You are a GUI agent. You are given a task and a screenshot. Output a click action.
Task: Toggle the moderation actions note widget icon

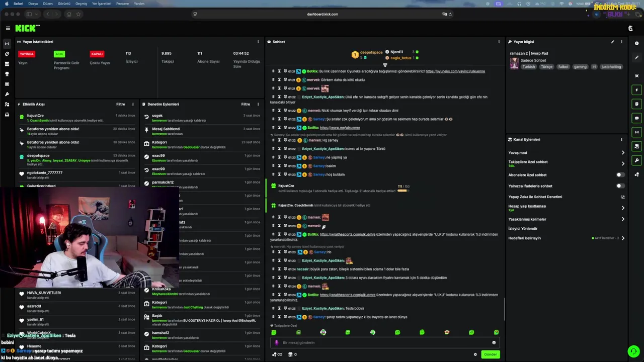coord(637,104)
